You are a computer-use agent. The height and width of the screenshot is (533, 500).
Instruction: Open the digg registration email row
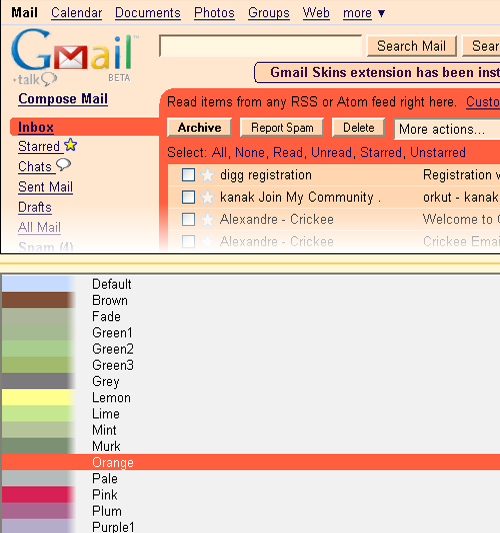334,175
